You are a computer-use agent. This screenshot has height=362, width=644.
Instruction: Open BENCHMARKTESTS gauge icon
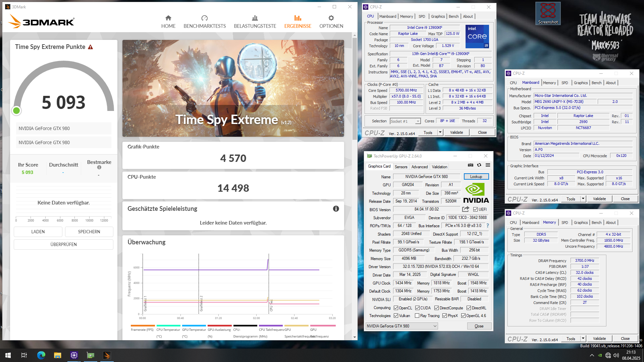point(205,18)
